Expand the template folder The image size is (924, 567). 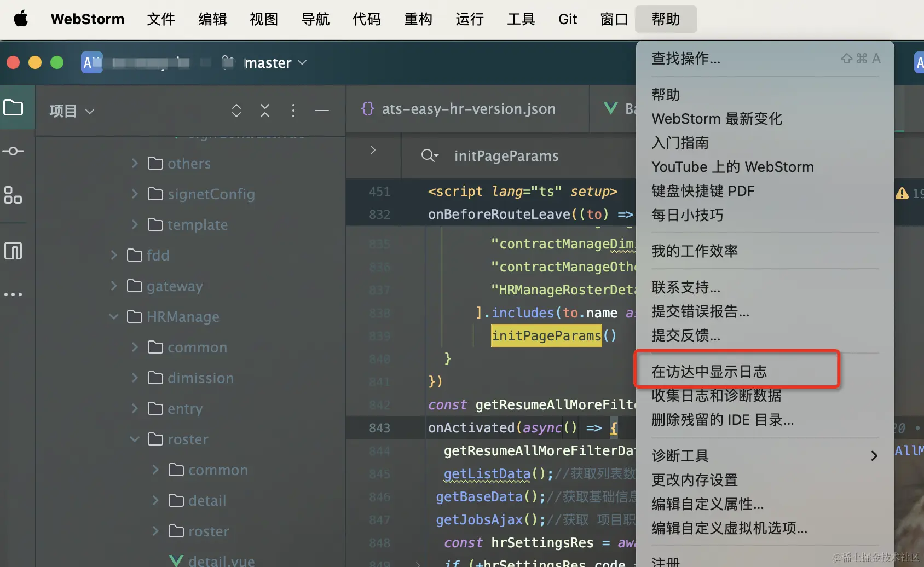pyautogui.click(x=135, y=224)
